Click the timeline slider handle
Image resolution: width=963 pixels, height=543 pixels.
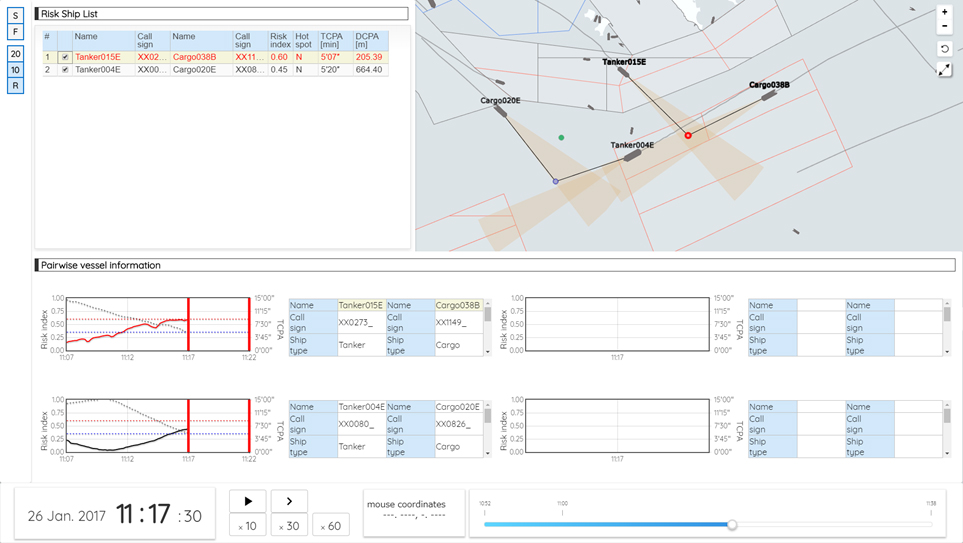tap(732, 525)
